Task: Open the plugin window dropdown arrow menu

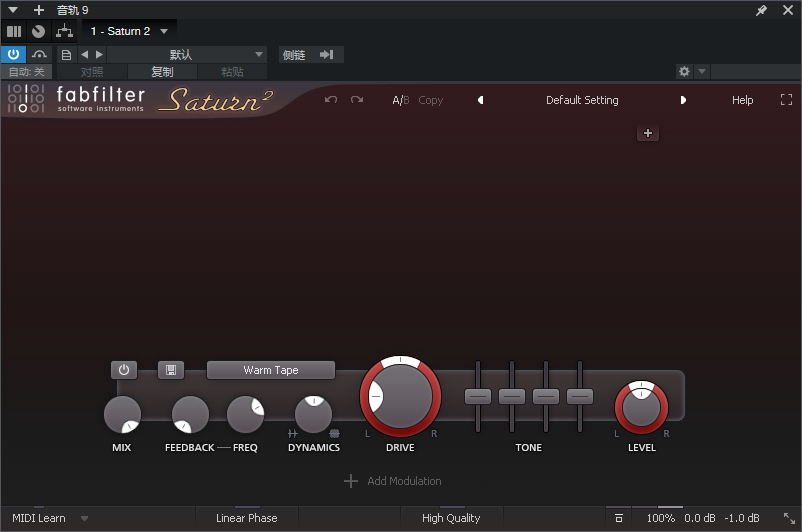Action: point(13,10)
